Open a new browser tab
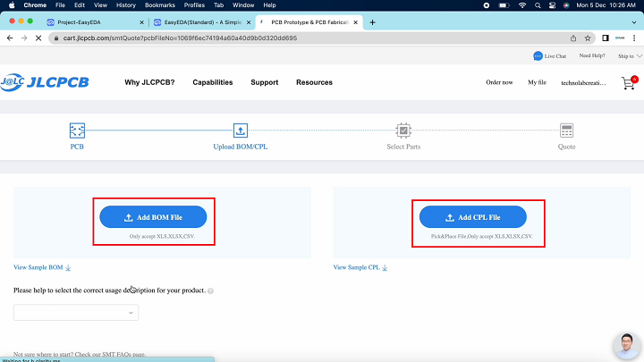The height and width of the screenshot is (362, 644). [x=372, y=22]
